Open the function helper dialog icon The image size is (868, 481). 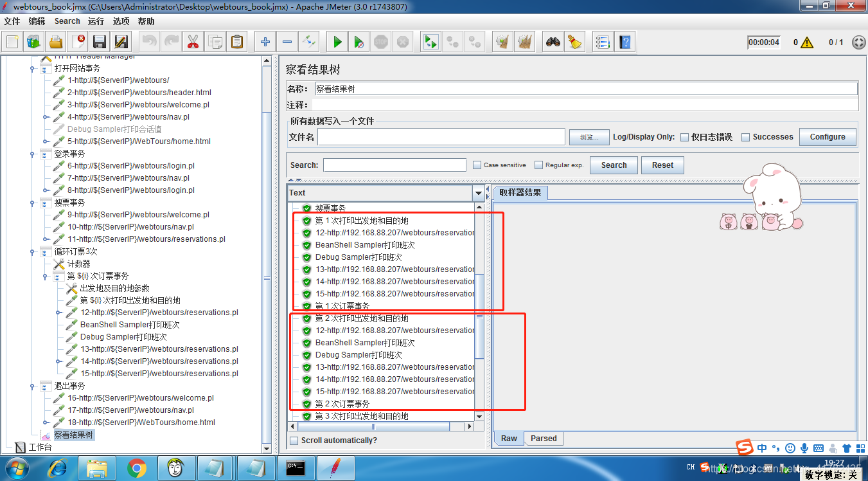coord(602,42)
